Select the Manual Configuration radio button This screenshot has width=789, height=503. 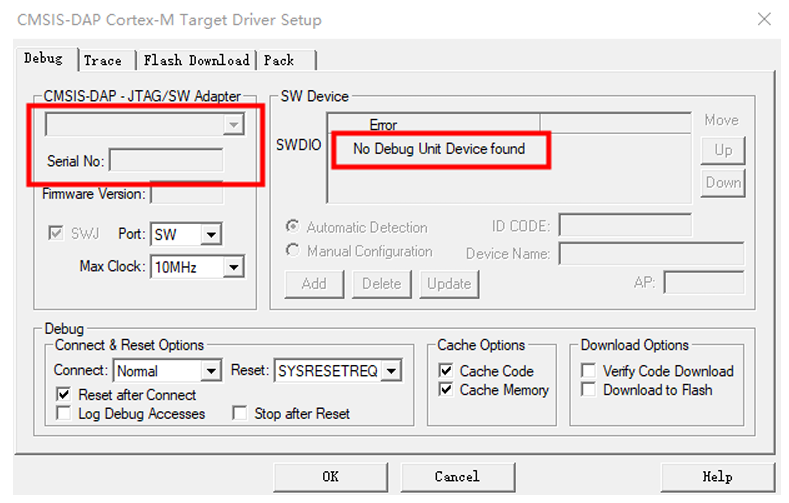293,250
